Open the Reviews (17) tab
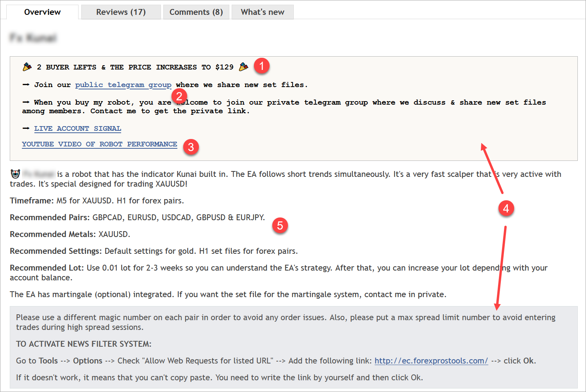 [x=121, y=12]
